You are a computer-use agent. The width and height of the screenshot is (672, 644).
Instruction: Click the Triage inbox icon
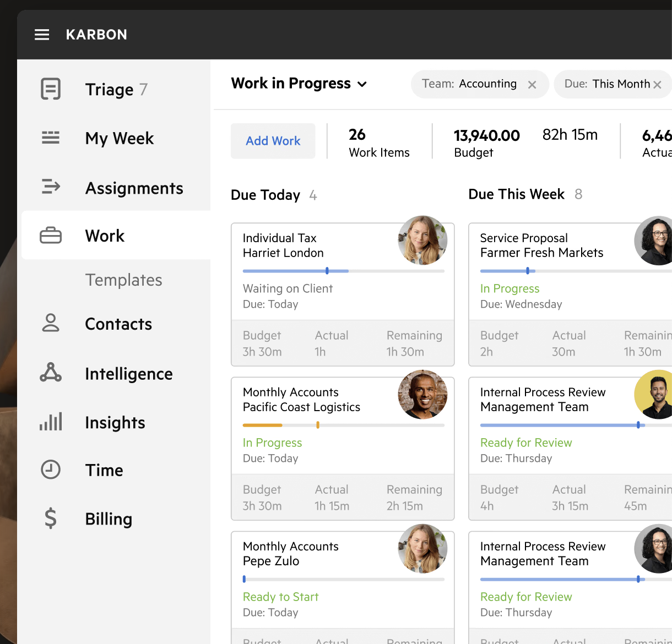point(51,89)
